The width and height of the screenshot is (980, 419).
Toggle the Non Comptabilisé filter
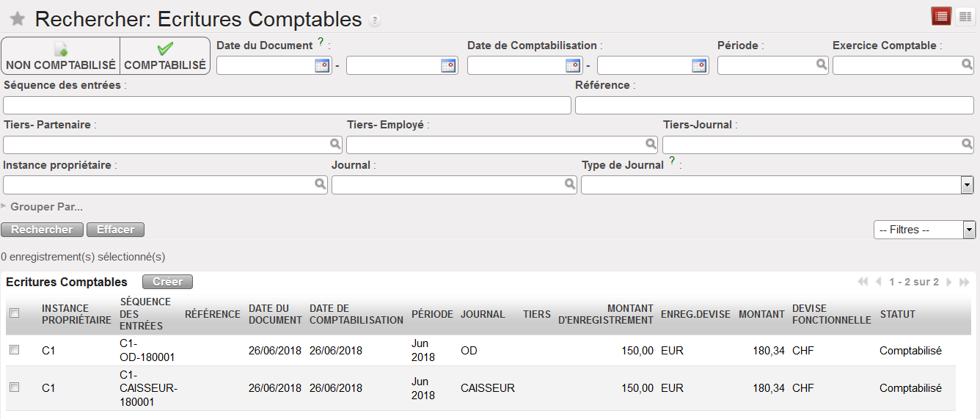tap(61, 57)
